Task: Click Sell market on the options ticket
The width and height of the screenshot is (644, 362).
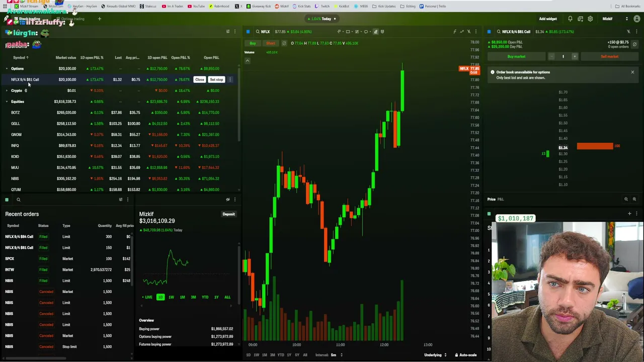Action: click(609, 57)
